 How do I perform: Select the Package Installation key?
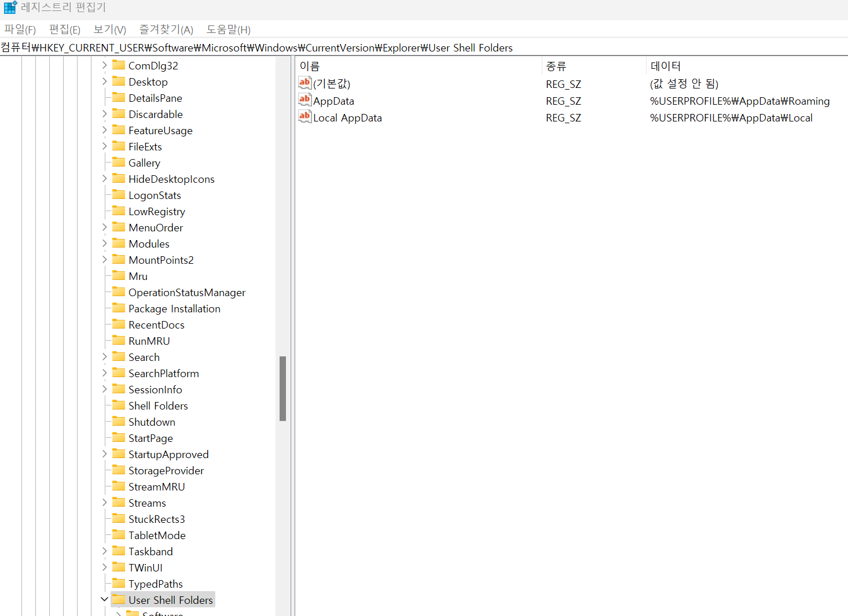coord(174,309)
